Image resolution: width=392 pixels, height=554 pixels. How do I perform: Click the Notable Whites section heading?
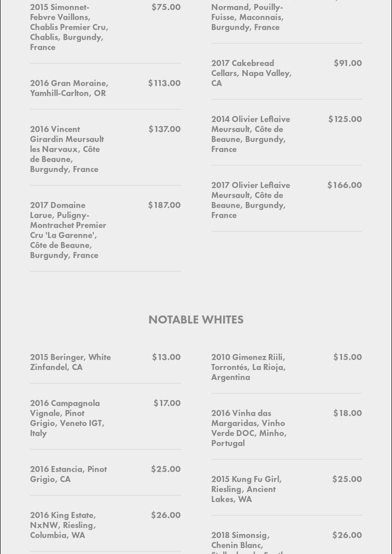196,319
